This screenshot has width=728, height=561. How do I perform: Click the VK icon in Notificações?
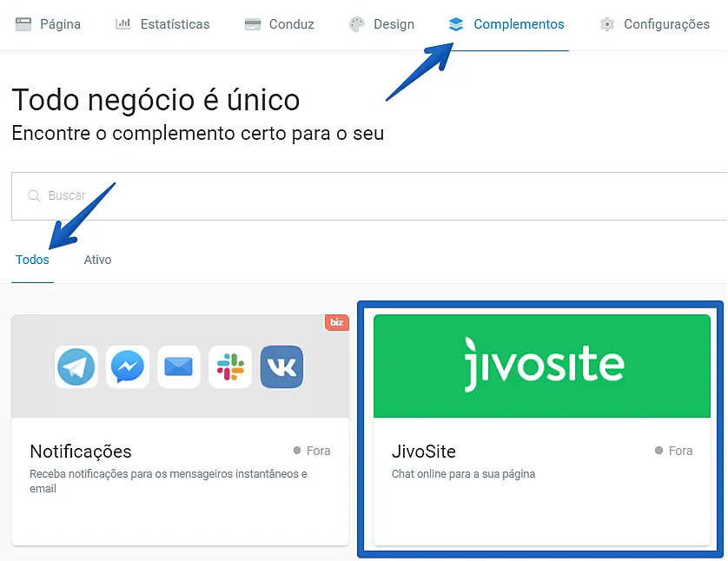click(281, 366)
